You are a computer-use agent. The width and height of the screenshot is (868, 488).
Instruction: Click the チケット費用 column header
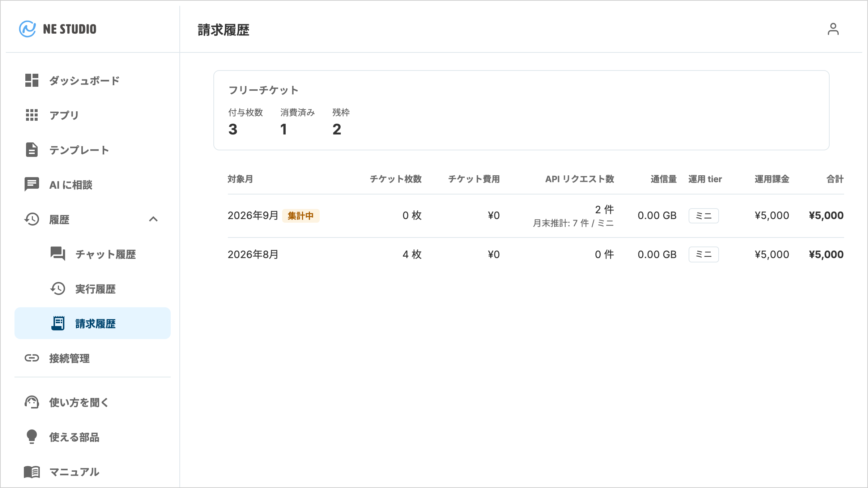click(474, 179)
